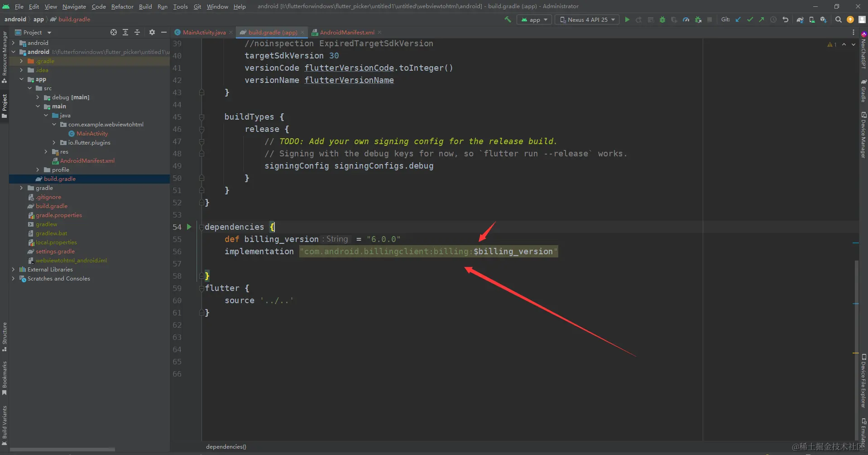This screenshot has height=455, width=868.
Task: Open the SDK Manager toolbar icon
Action: tap(824, 19)
